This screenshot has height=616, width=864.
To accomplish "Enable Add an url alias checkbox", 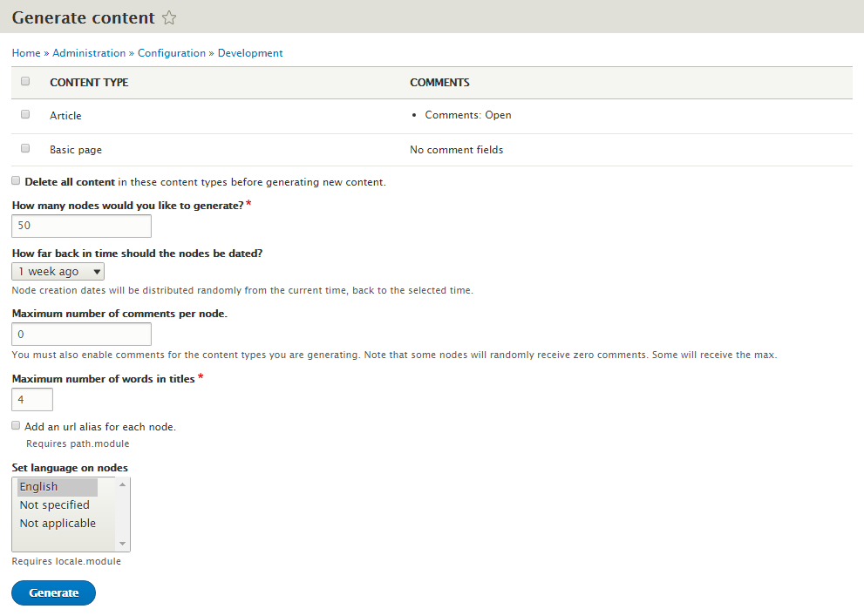I will point(16,425).
